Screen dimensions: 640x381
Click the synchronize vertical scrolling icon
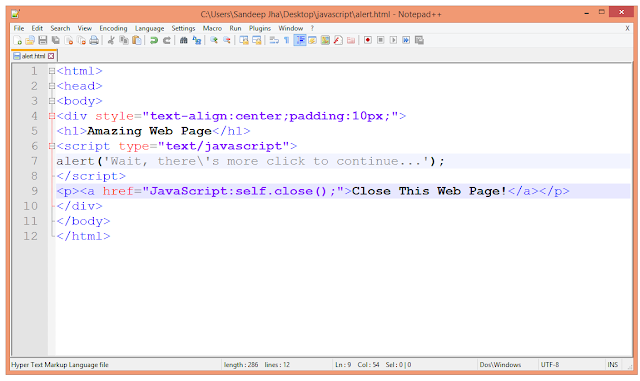pos(244,40)
